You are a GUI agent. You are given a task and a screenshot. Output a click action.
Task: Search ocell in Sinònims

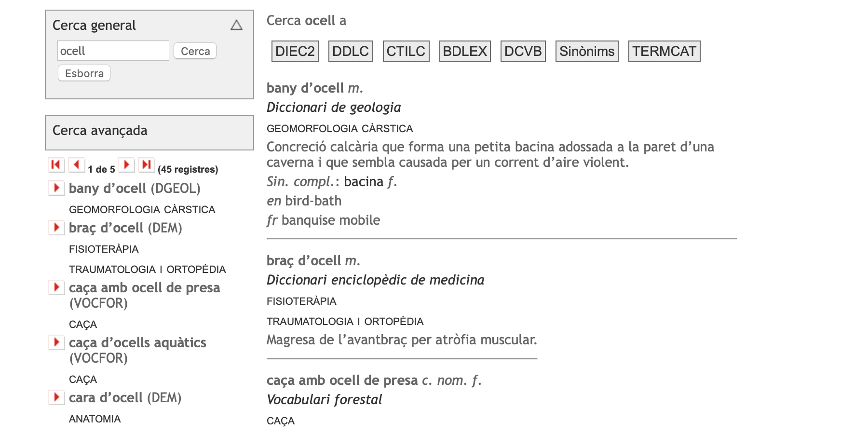point(586,51)
